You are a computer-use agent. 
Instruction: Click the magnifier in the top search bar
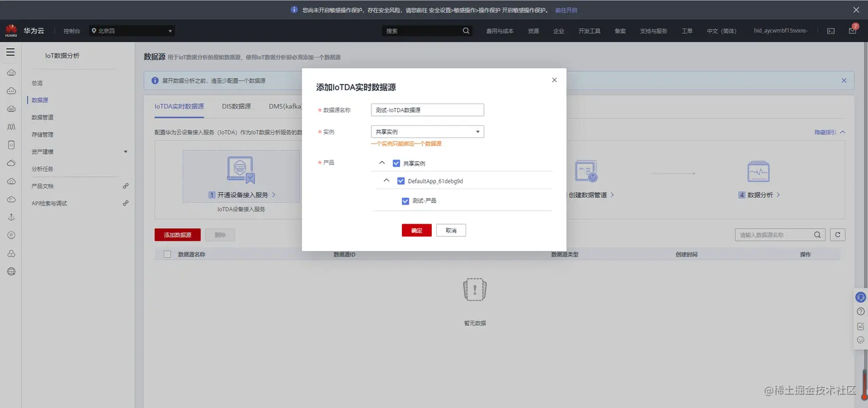coord(465,30)
